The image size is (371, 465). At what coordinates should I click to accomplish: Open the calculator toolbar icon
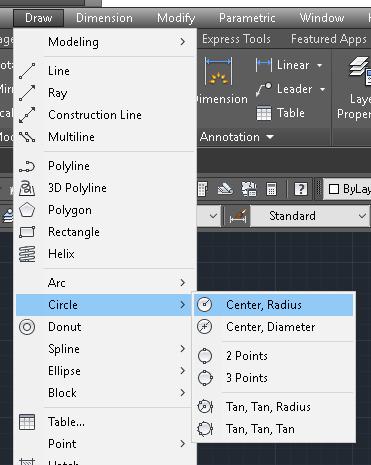(271, 189)
